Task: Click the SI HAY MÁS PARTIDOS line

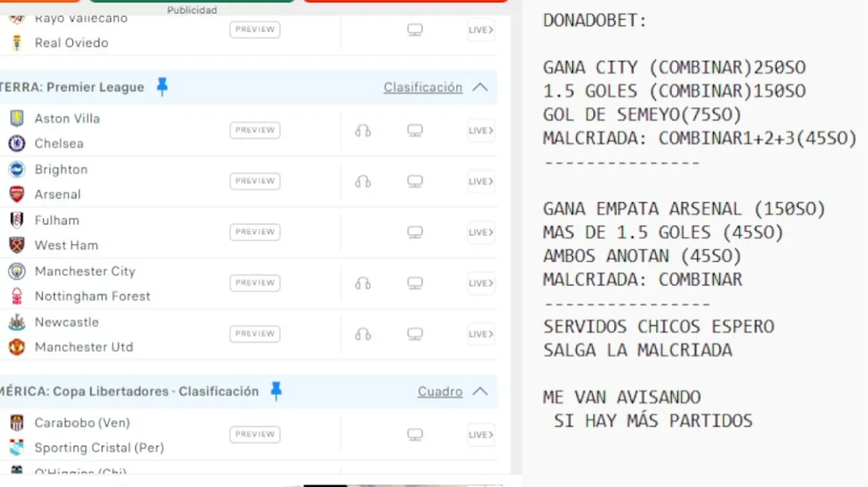Action: tap(653, 421)
